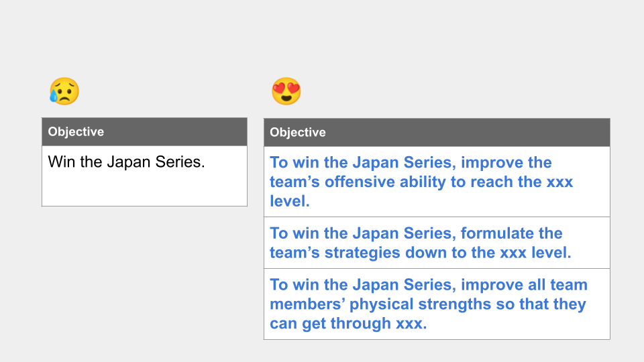Click the word 'strategies' in blue text
The width and height of the screenshot is (644, 362).
click(362, 253)
